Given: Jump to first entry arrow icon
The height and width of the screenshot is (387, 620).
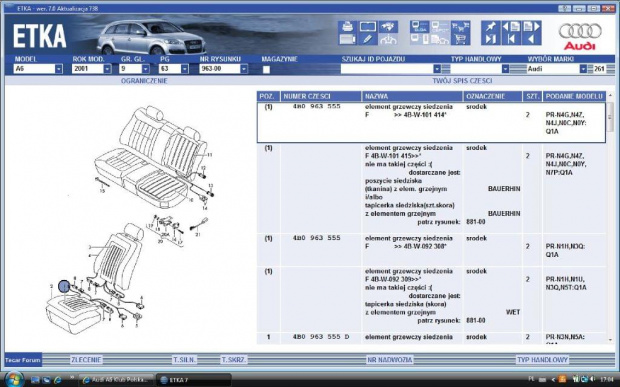Looking at the screenshot, I should point(511,39).
